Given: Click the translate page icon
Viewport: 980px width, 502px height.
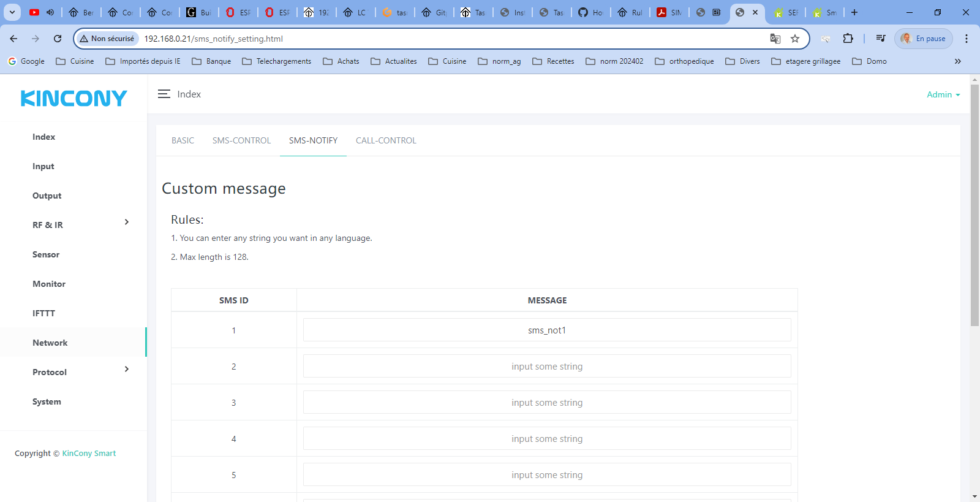Looking at the screenshot, I should 775,39.
